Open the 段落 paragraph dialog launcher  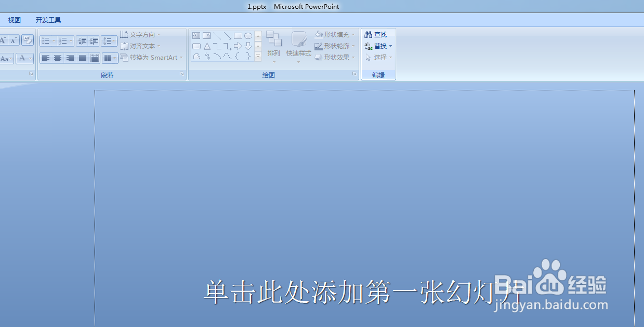coord(182,74)
